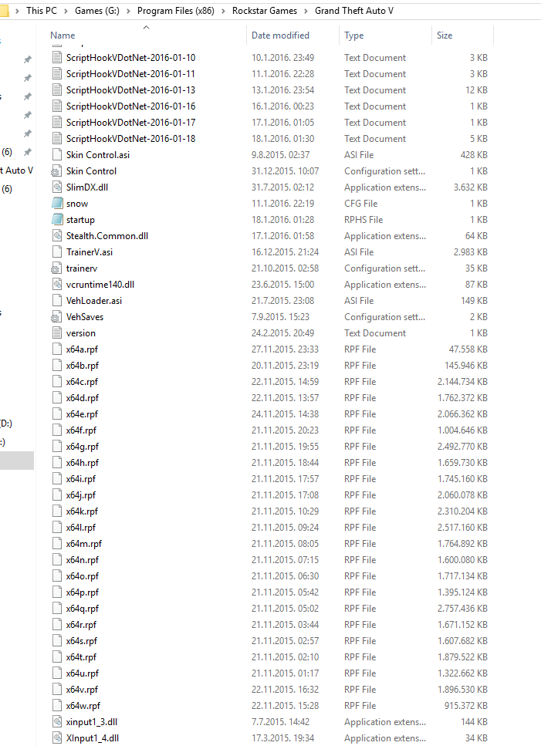The height and width of the screenshot is (756, 541).
Task: Click the Grand Theft Auto V breadcrumb
Action: [354, 11]
